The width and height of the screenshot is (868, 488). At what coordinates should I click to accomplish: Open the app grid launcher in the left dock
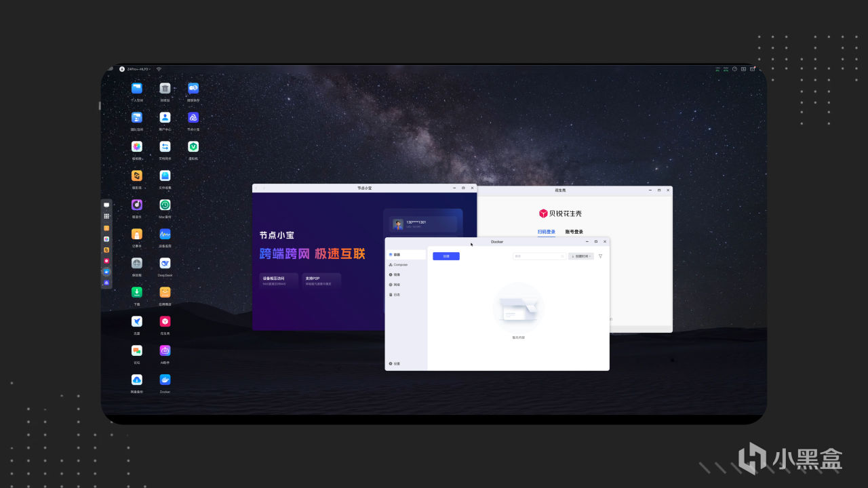point(106,216)
